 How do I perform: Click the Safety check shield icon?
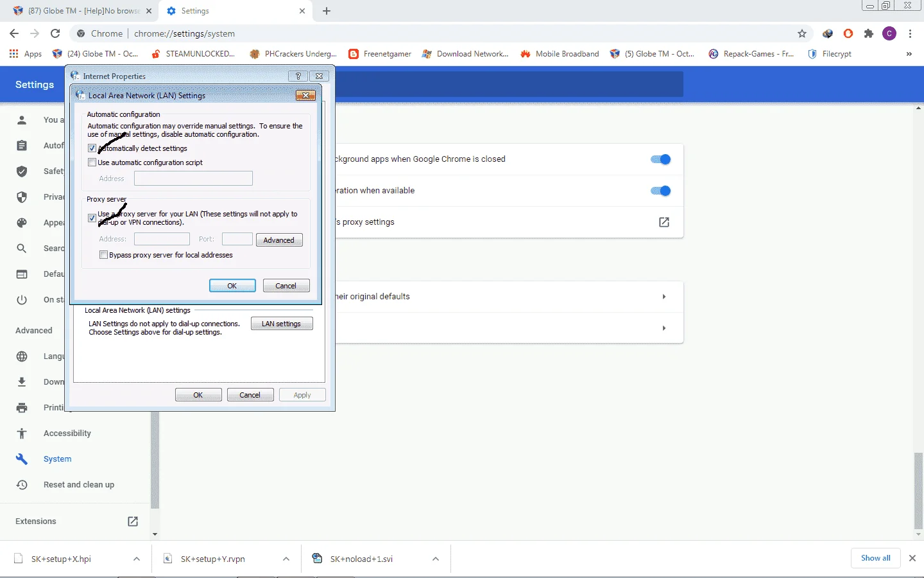coord(22,171)
